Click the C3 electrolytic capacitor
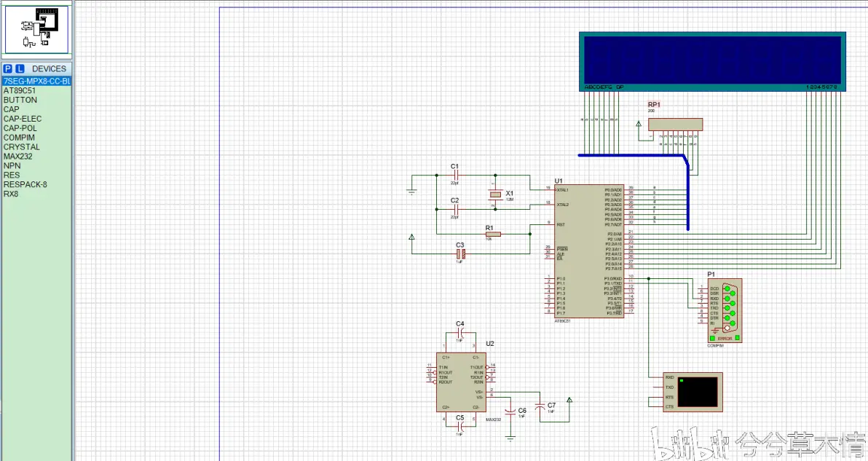868x461 pixels. 460,253
